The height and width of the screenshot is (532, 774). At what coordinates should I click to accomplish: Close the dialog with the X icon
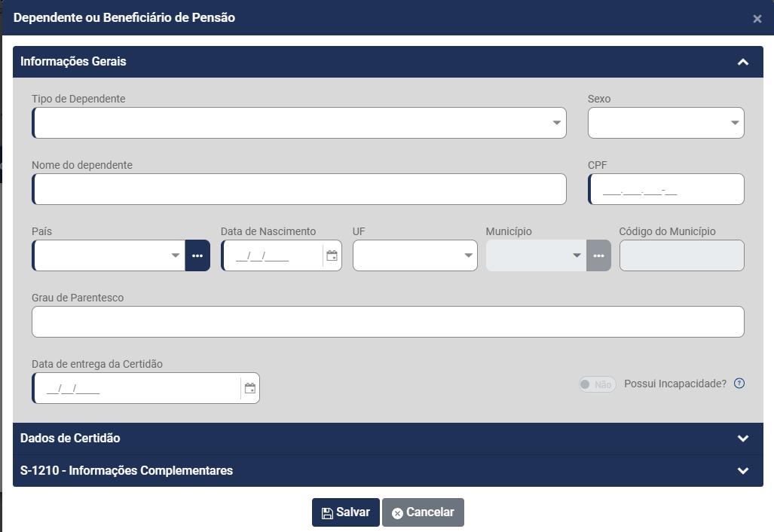pyautogui.click(x=757, y=19)
